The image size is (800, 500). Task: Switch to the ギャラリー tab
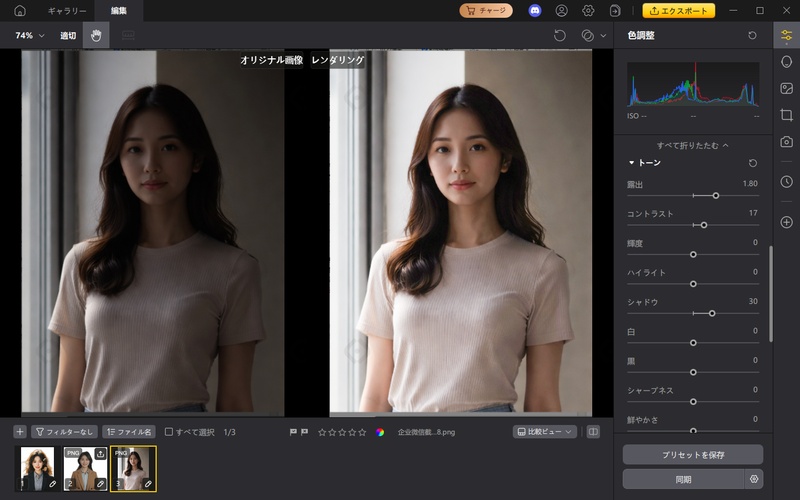click(x=67, y=11)
